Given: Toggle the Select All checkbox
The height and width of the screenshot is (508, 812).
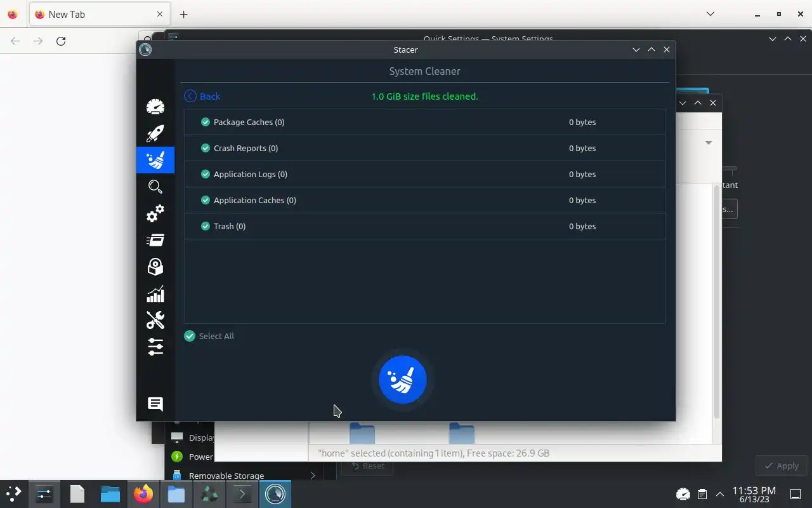Looking at the screenshot, I should (190, 336).
